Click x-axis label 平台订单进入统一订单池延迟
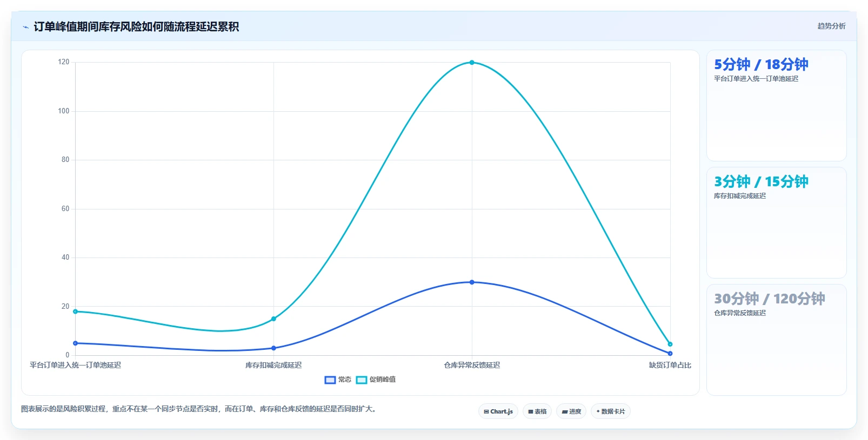868x440 pixels. click(x=75, y=365)
